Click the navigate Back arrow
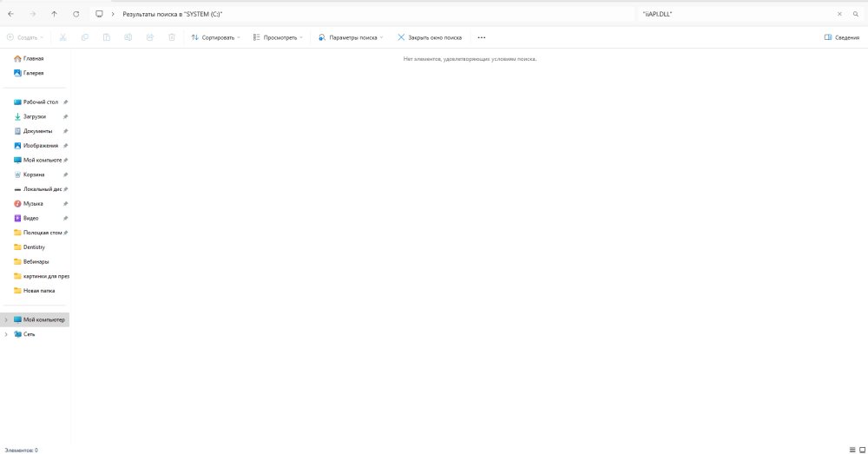The image size is (868, 454). click(x=10, y=14)
